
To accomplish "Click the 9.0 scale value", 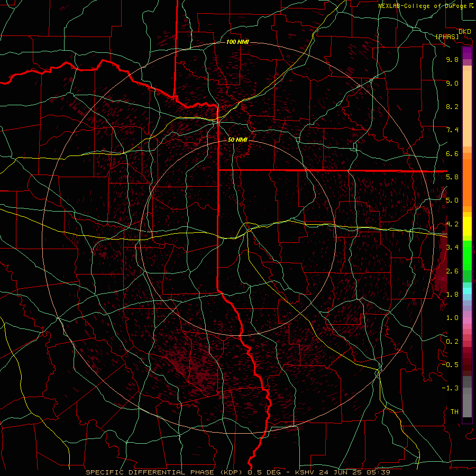I will [452, 83].
